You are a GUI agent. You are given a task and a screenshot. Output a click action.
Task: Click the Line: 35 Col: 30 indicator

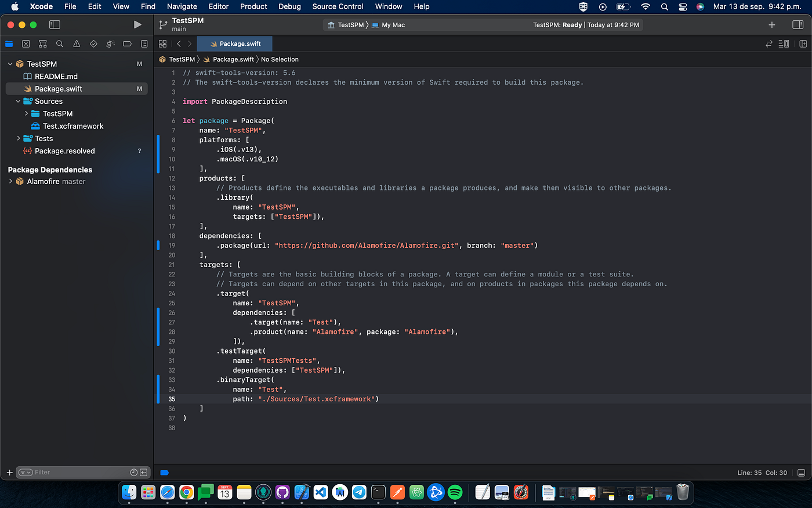click(762, 473)
